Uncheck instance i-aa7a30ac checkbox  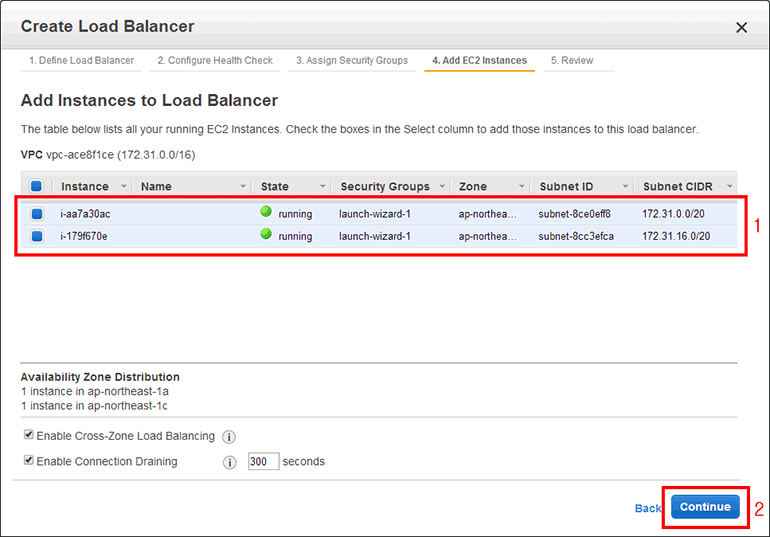coord(36,213)
